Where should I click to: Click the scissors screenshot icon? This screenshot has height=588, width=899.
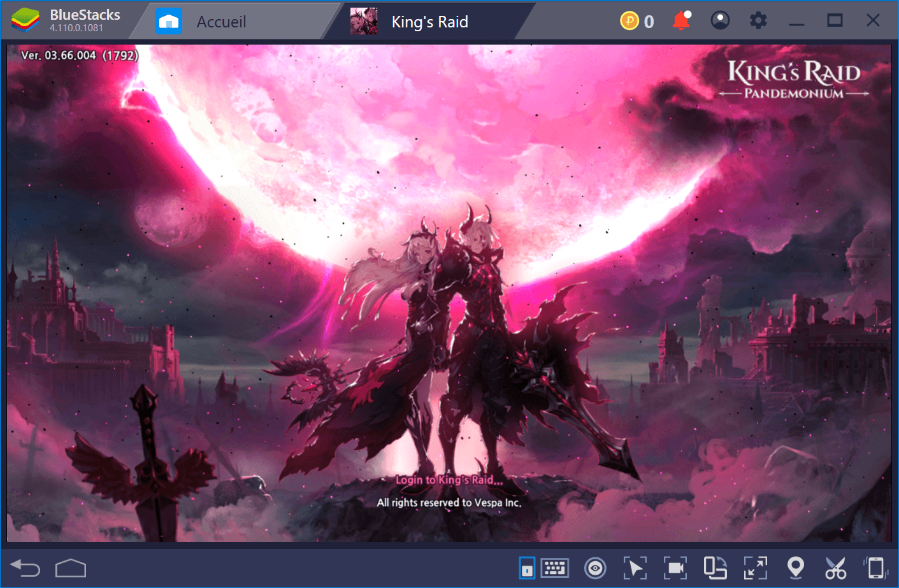click(835, 568)
